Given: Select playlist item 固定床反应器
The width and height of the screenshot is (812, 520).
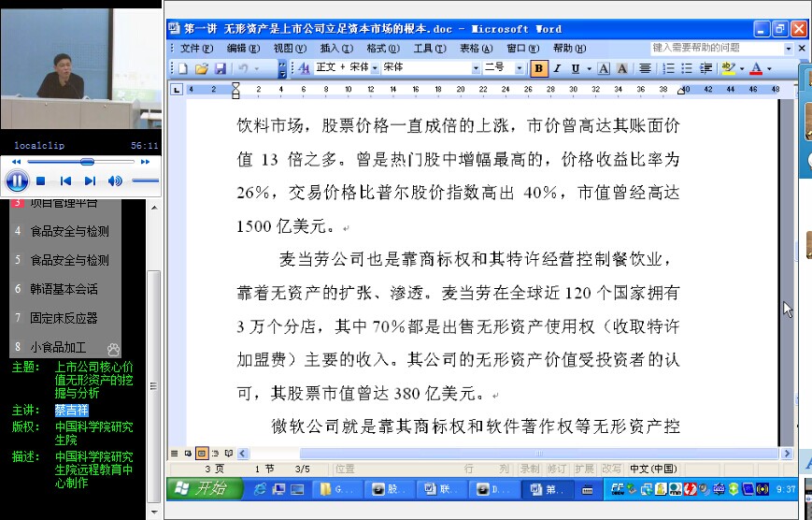Looking at the screenshot, I should click(64, 318).
